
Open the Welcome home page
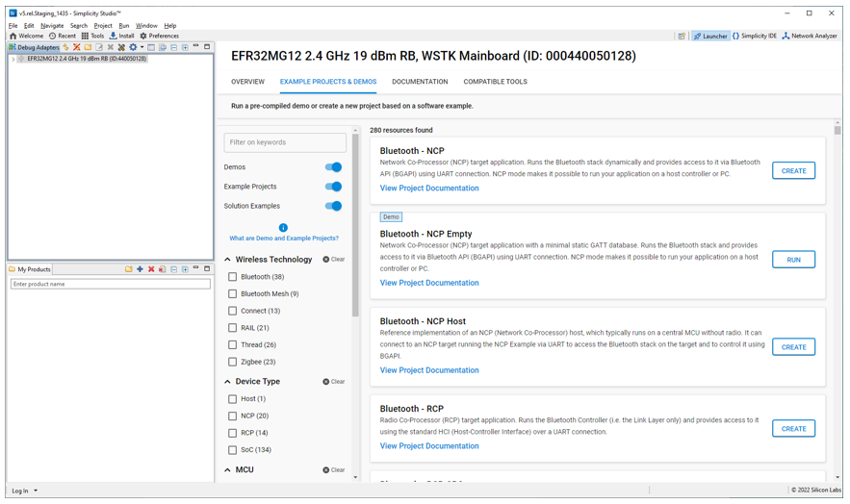pos(26,36)
